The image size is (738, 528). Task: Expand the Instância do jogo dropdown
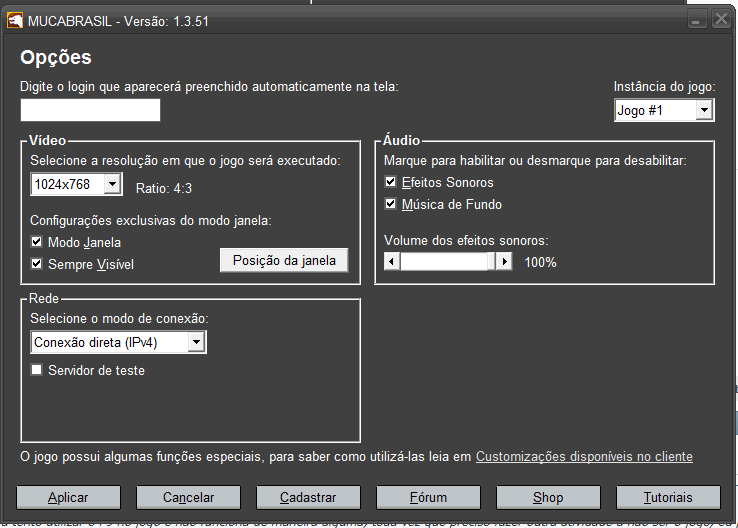pos(704,110)
